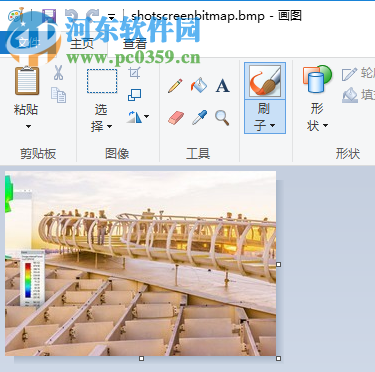Click the Resize icon
The image size is (375, 372).
point(134,95)
